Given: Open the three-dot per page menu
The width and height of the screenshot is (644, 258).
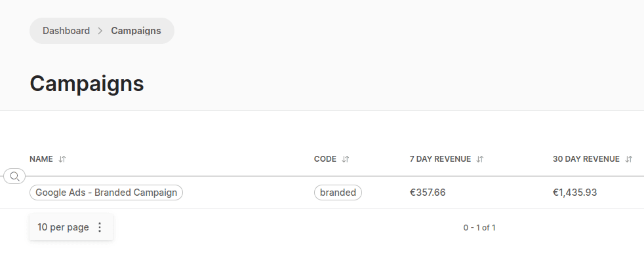Looking at the screenshot, I should [100, 227].
